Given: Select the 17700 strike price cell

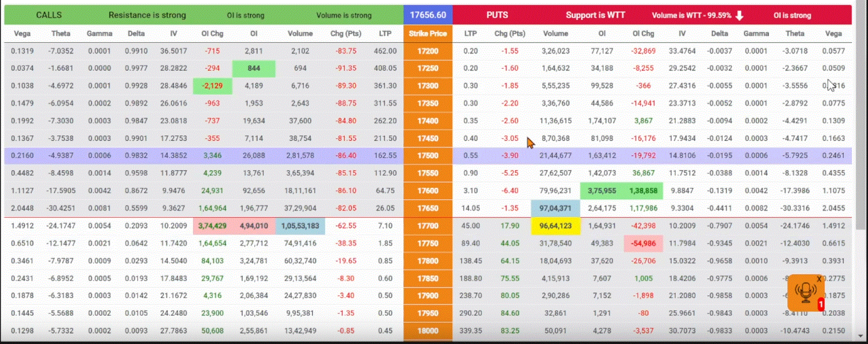Looking at the screenshot, I should point(427,226).
